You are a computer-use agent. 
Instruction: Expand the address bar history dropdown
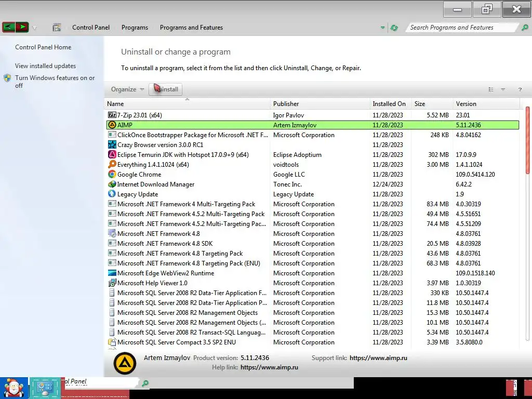point(382,28)
